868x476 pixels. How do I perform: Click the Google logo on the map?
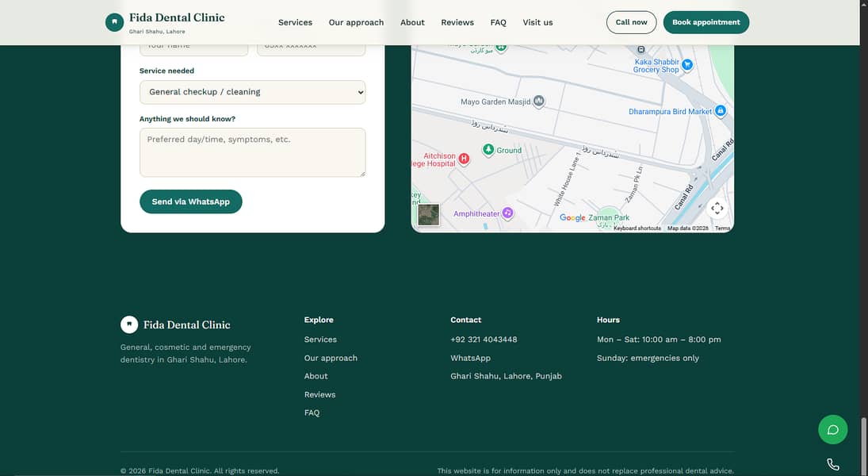tap(572, 218)
